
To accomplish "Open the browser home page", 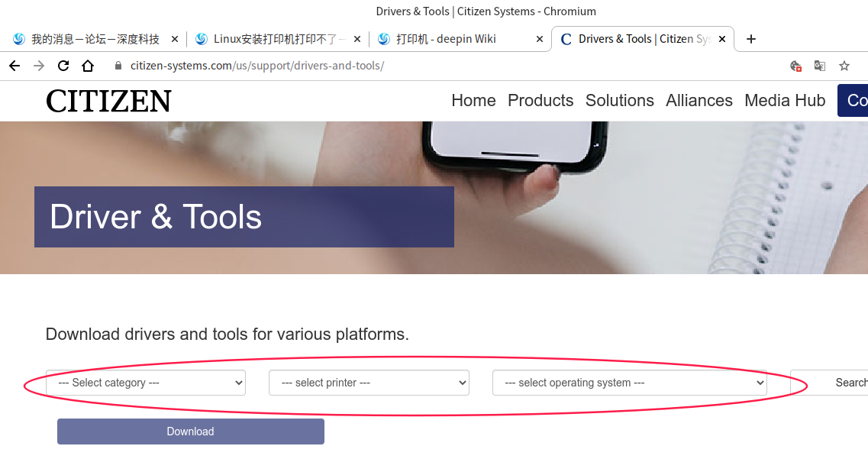I will [x=88, y=66].
